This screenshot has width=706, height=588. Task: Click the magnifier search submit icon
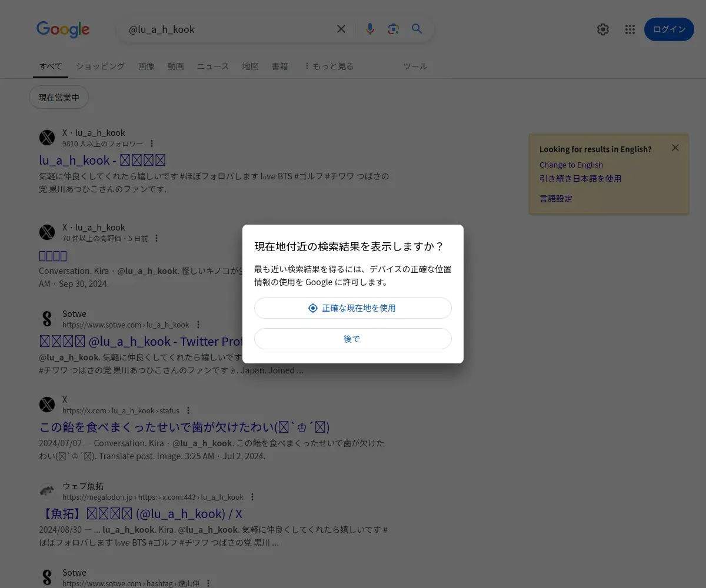(x=417, y=29)
